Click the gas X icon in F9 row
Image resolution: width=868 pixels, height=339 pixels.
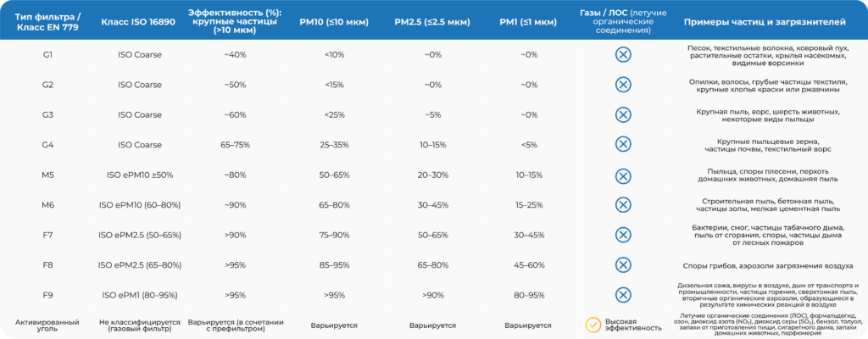[622, 294]
